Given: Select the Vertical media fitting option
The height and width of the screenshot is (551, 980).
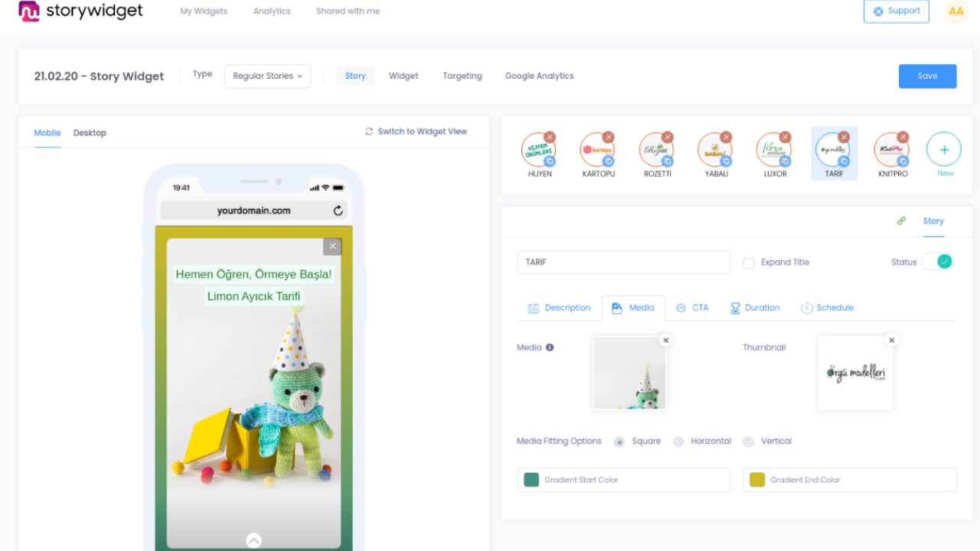Looking at the screenshot, I should tap(749, 442).
